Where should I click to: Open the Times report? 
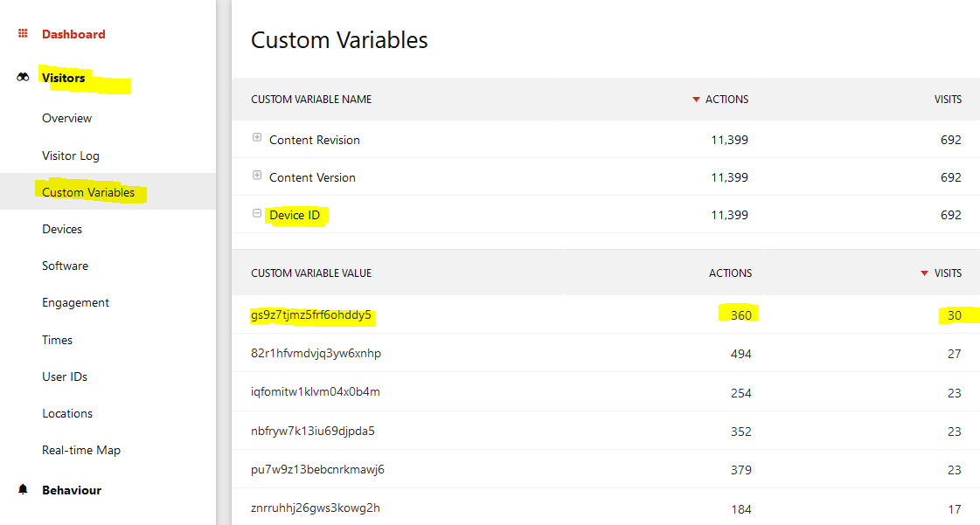(x=57, y=340)
